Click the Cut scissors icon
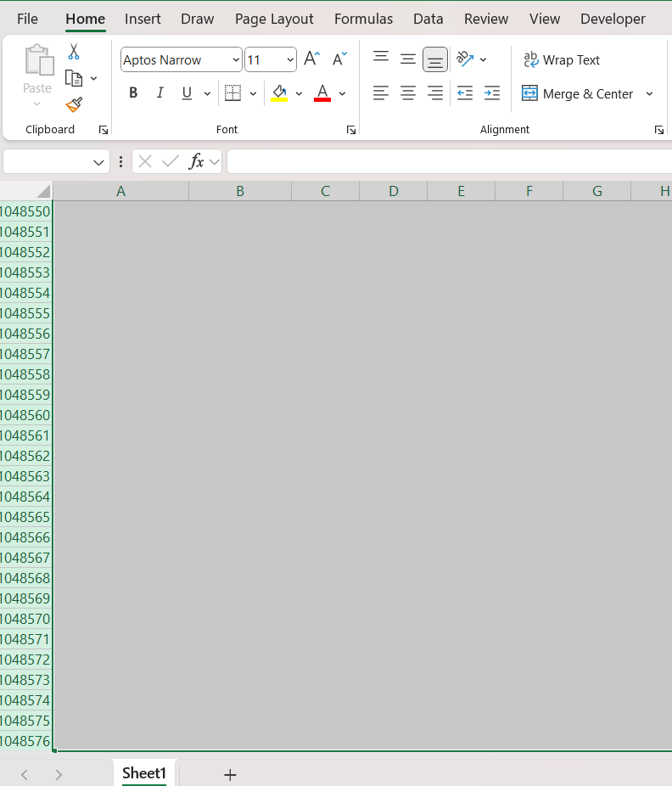 tap(74, 52)
